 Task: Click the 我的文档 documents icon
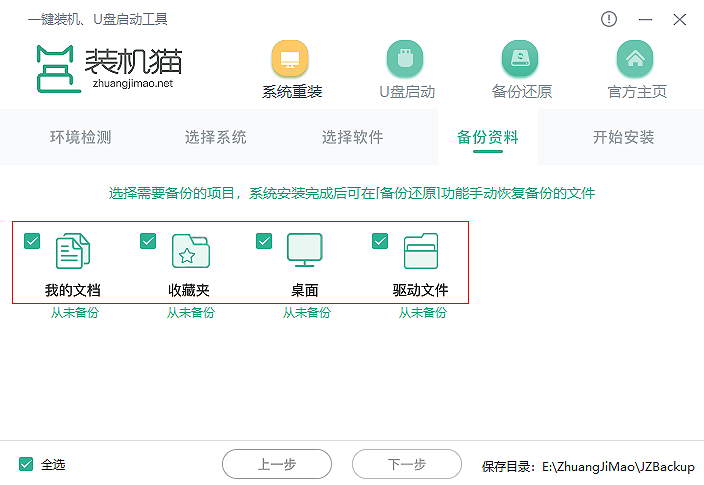[x=73, y=251]
